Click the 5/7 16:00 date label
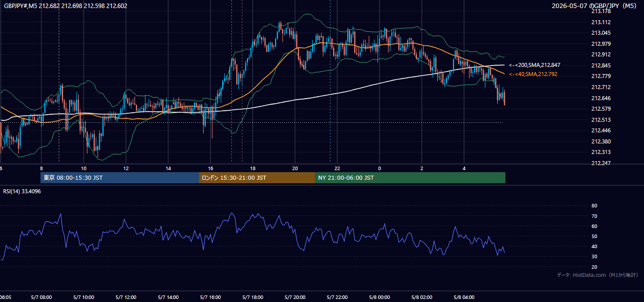The image size is (644, 302). pos(211,297)
